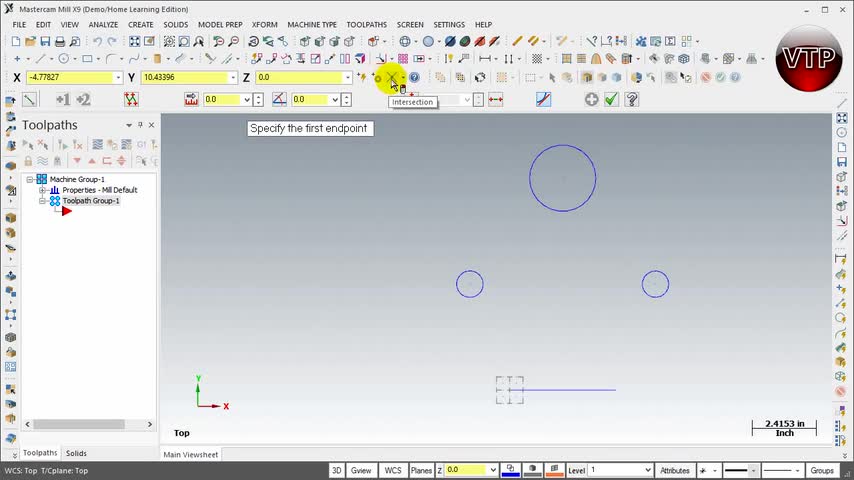Click the blue wireframe color swatch
Image resolution: width=854 pixels, height=480 pixels.
pos(510,470)
